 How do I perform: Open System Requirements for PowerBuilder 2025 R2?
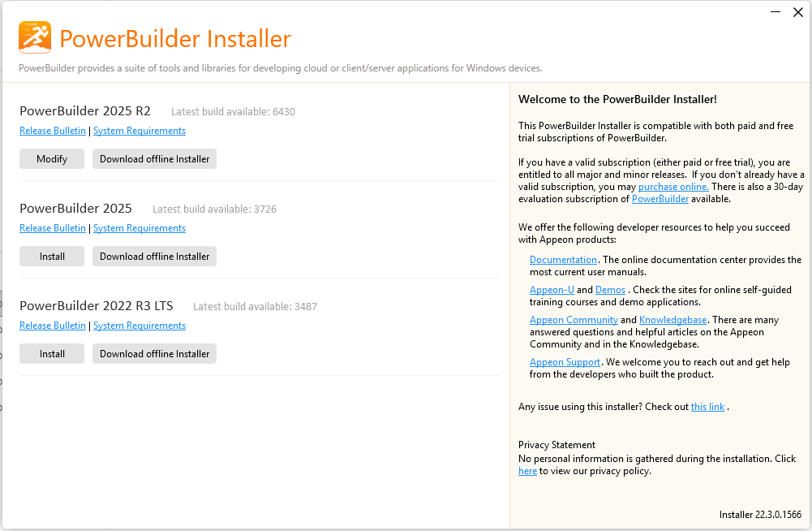[x=140, y=131]
